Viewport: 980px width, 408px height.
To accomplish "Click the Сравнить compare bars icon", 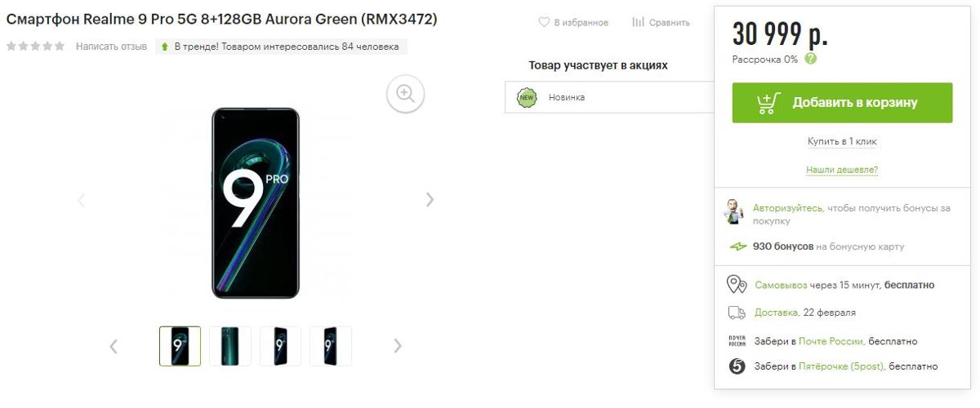I will click(639, 23).
